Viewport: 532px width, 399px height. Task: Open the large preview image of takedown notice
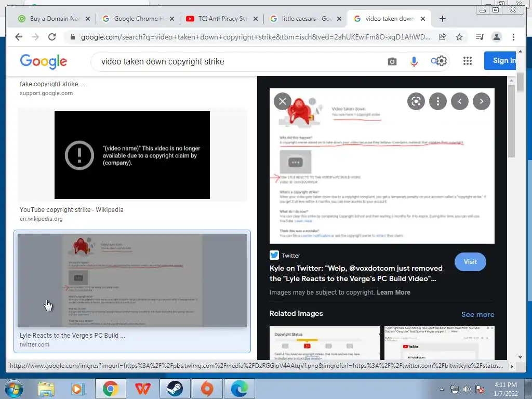point(382,166)
